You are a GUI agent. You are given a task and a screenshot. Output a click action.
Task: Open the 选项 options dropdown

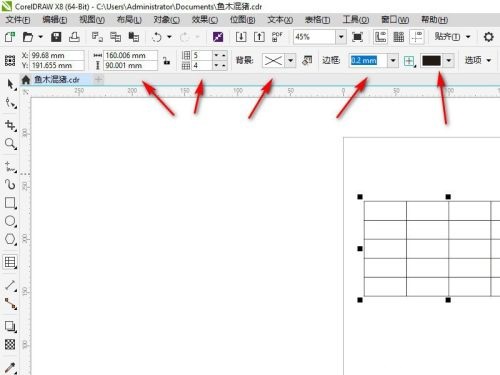pos(478,61)
